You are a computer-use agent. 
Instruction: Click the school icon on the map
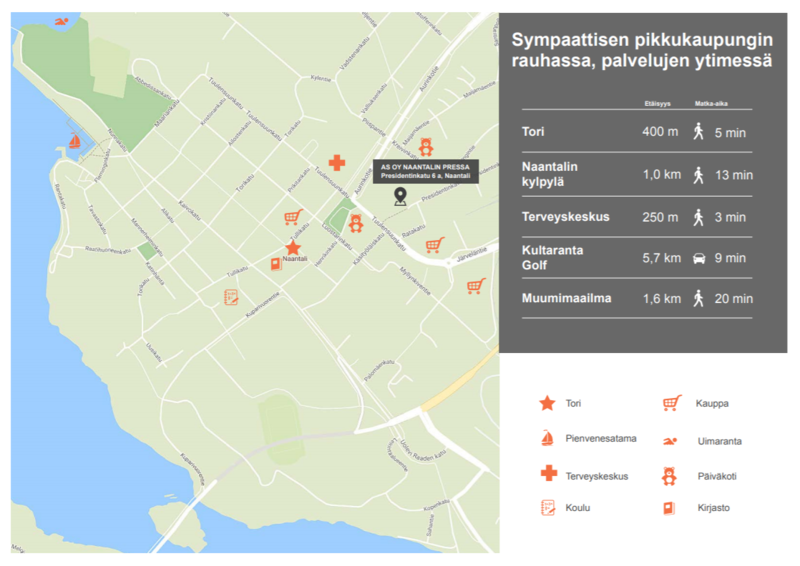pyautogui.click(x=231, y=297)
